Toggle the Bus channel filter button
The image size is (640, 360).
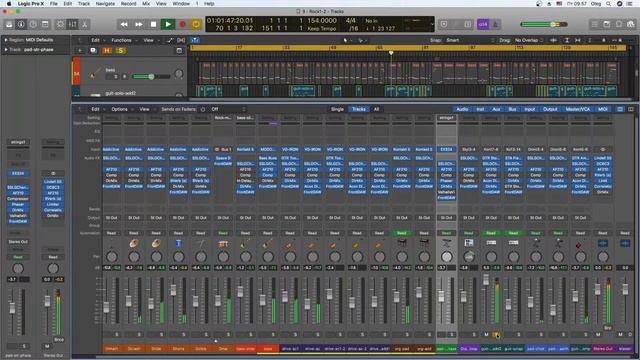pos(512,109)
